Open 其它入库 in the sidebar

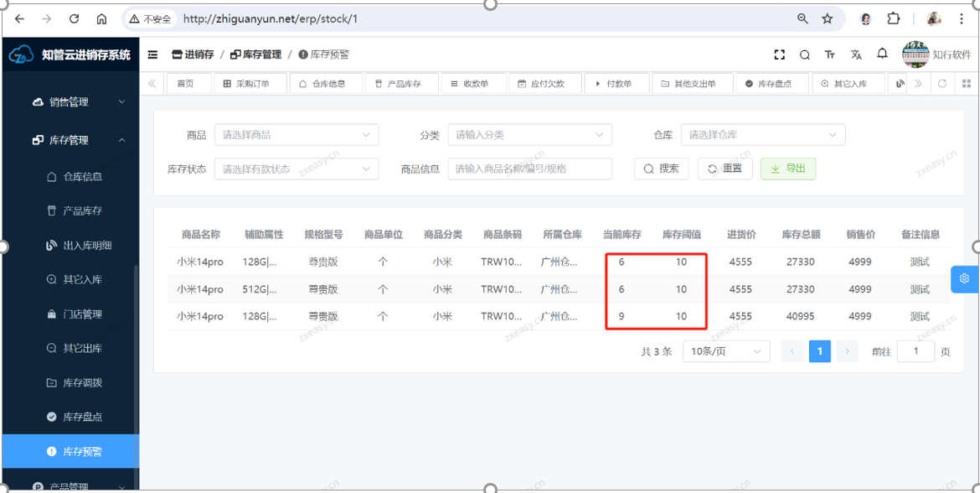[x=70, y=280]
